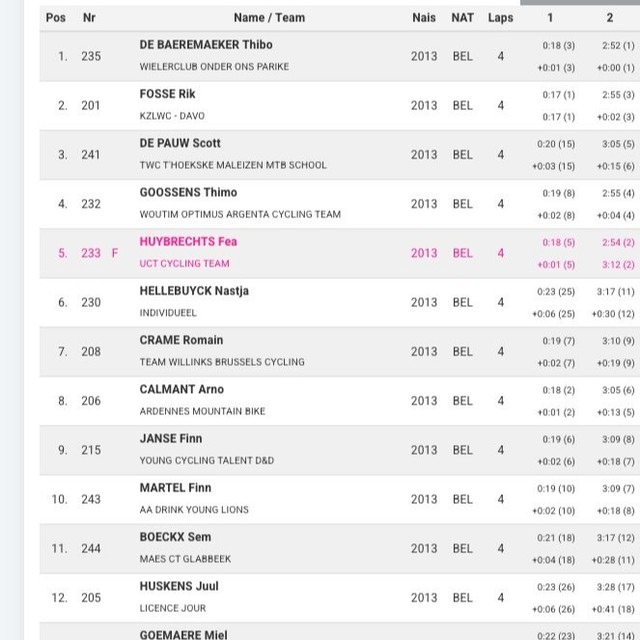Select HUSKENS Juul's entry
The height and width of the screenshot is (640, 640).
pos(340,598)
